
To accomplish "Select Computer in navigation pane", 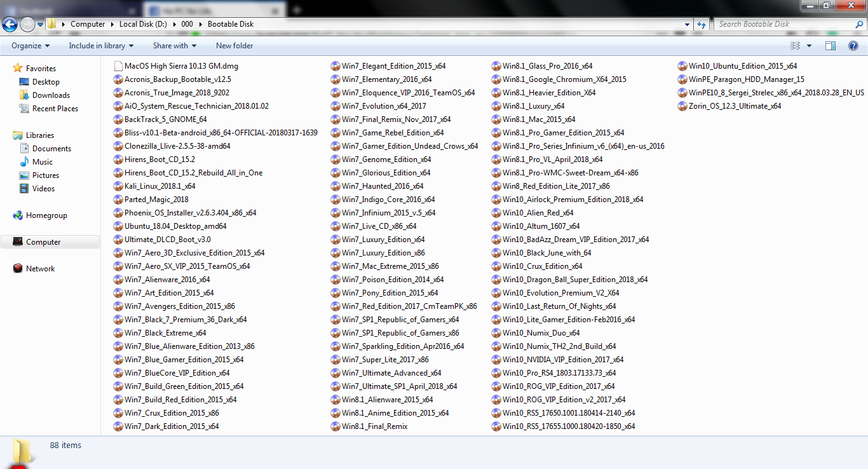I will coord(43,242).
